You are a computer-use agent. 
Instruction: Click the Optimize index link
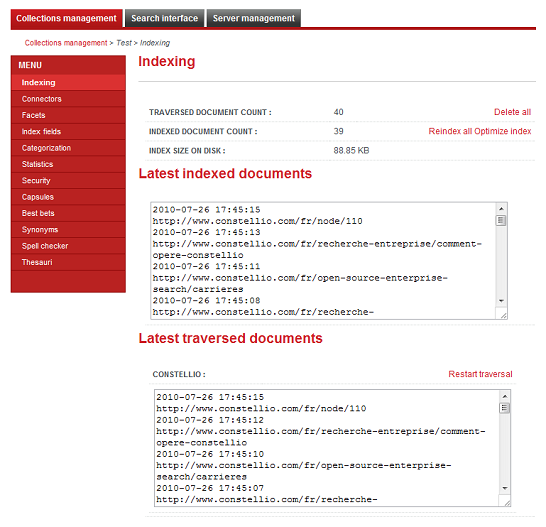tap(502, 131)
